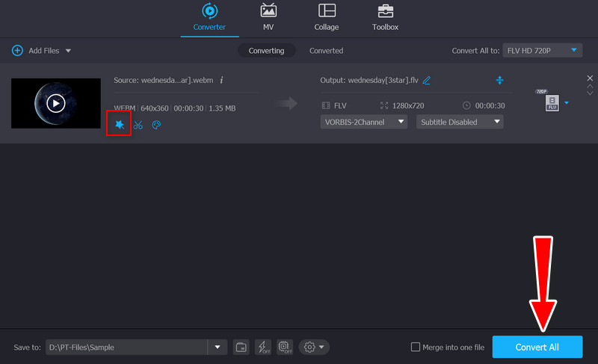The height and width of the screenshot is (364, 598).
Task: Open the output folder icon
Action: tap(241, 347)
